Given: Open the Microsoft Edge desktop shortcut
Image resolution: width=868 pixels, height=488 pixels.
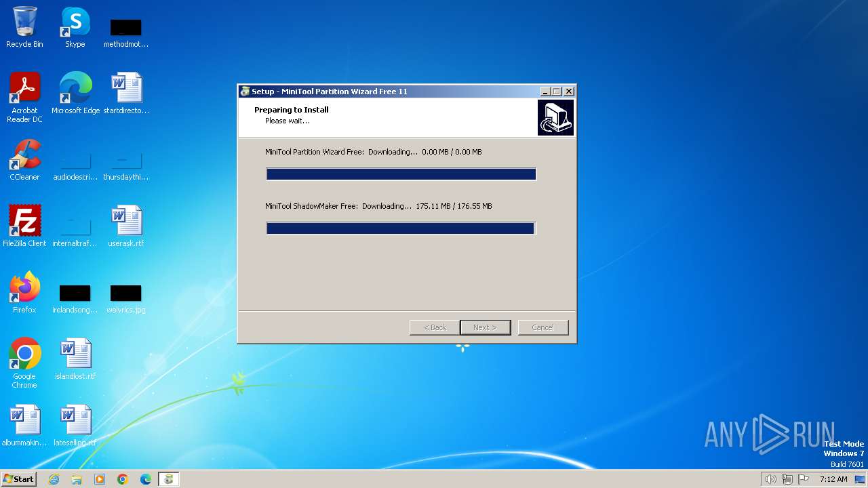Looking at the screenshot, I should [x=75, y=94].
